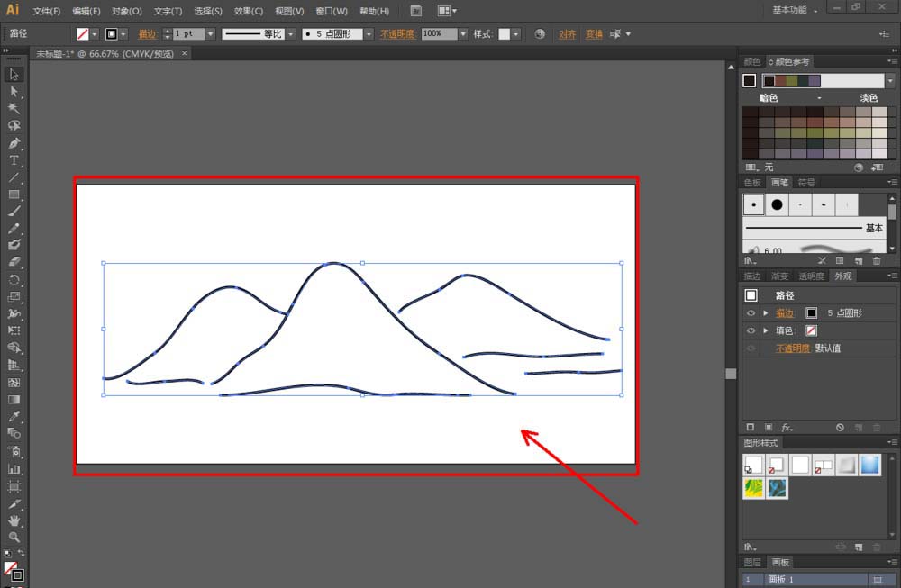Toggle visibility of opacity appearance row

pyautogui.click(x=751, y=348)
